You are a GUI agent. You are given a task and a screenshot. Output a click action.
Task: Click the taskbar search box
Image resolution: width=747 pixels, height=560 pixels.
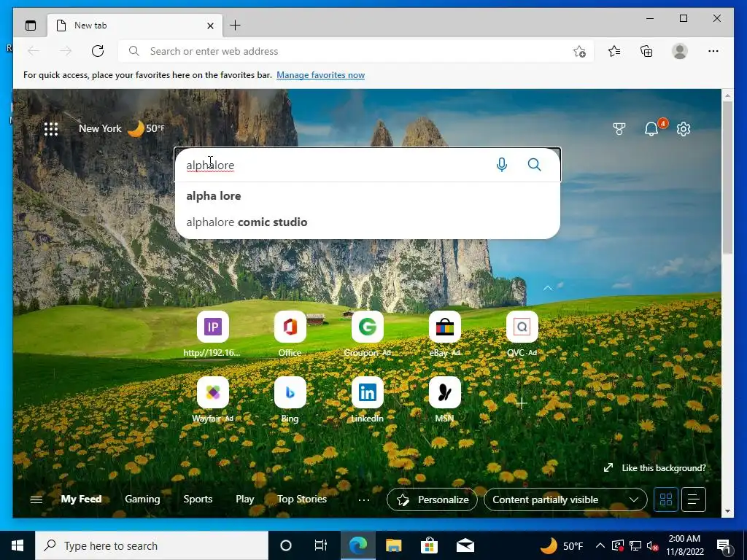(152, 545)
